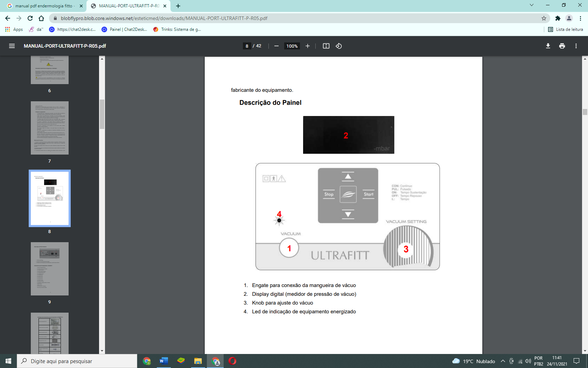The height and width of the screenshot is (368, 588).
Task: Expand the tab search chevron
Action: [x=532, y=5]
